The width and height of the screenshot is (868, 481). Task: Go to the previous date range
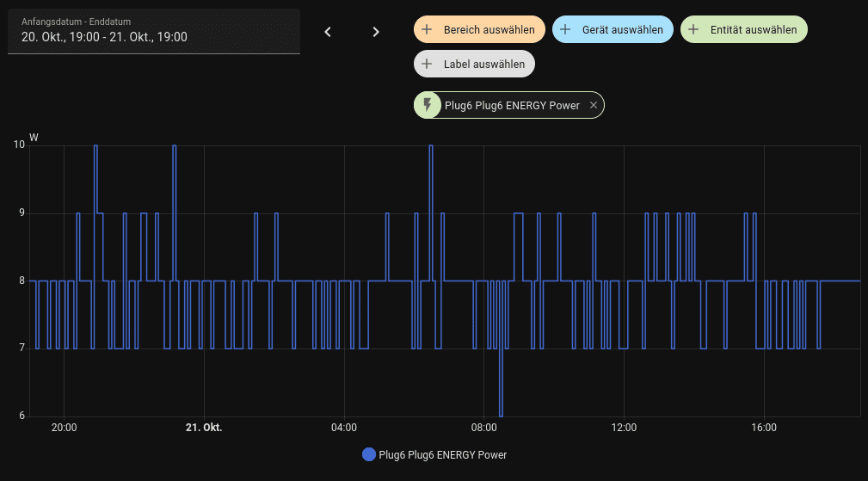[328, 32]
